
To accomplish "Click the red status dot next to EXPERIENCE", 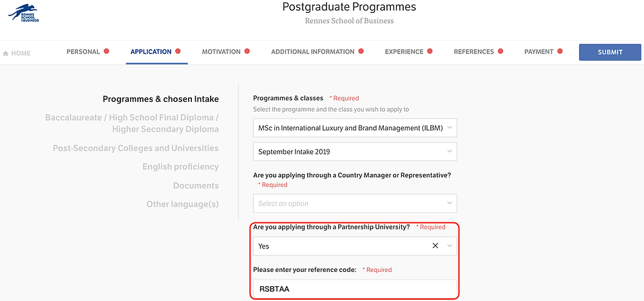I will pos(430,52).
